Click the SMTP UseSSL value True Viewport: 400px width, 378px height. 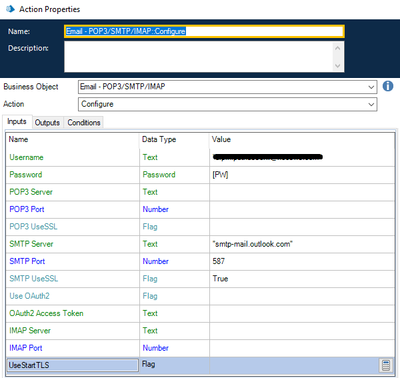click(220, 279)
